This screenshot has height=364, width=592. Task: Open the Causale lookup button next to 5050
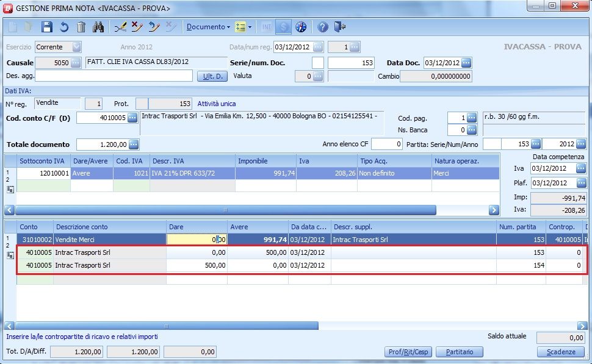tap(76, 63)
